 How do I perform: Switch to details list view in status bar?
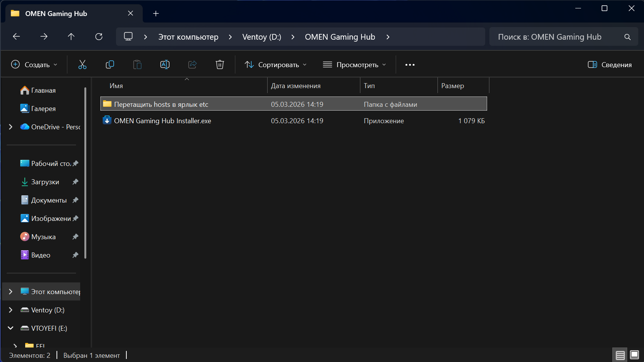[x=620, y=355]
